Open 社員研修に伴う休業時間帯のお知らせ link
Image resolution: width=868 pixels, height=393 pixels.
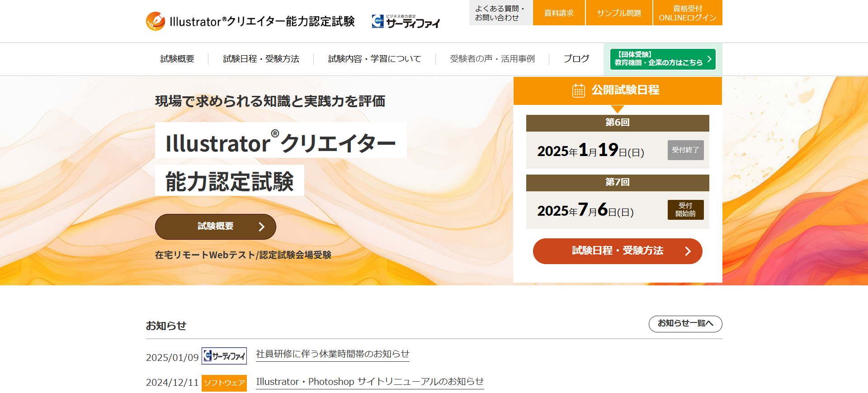pyautogui.click(x=333, y=354)
